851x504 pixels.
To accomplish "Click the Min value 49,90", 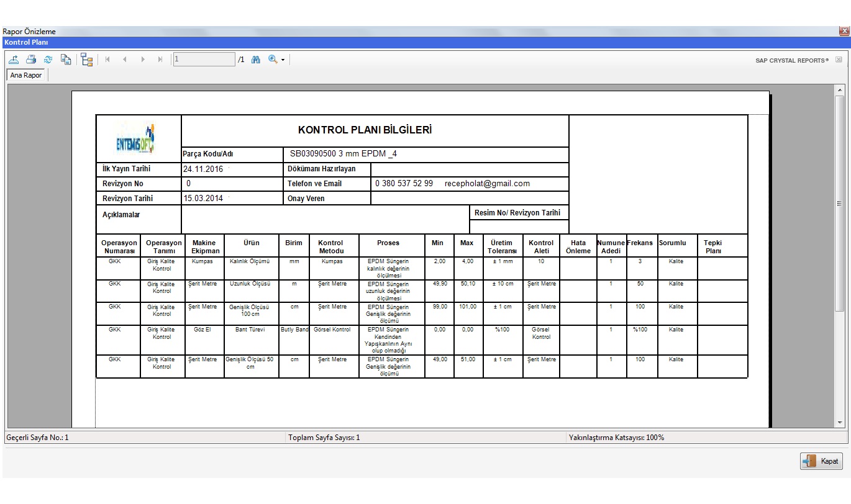I will (x=440, y=284).
